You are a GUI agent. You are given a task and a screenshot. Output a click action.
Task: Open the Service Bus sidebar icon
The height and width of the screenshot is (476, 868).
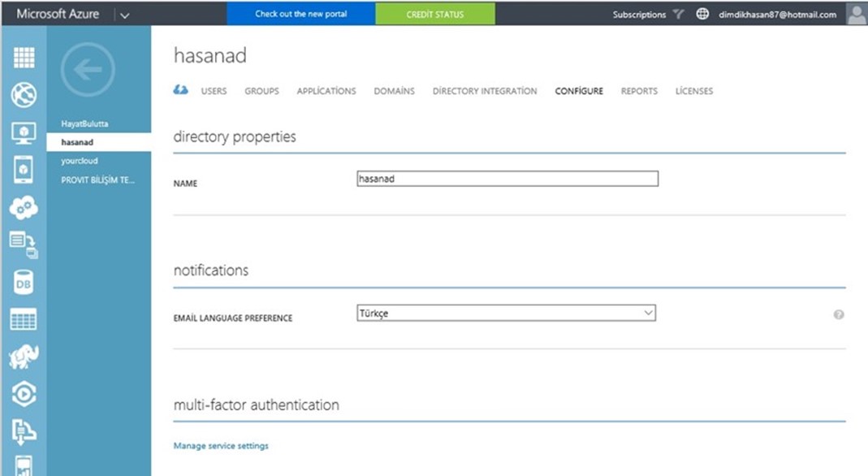(24, 431)
